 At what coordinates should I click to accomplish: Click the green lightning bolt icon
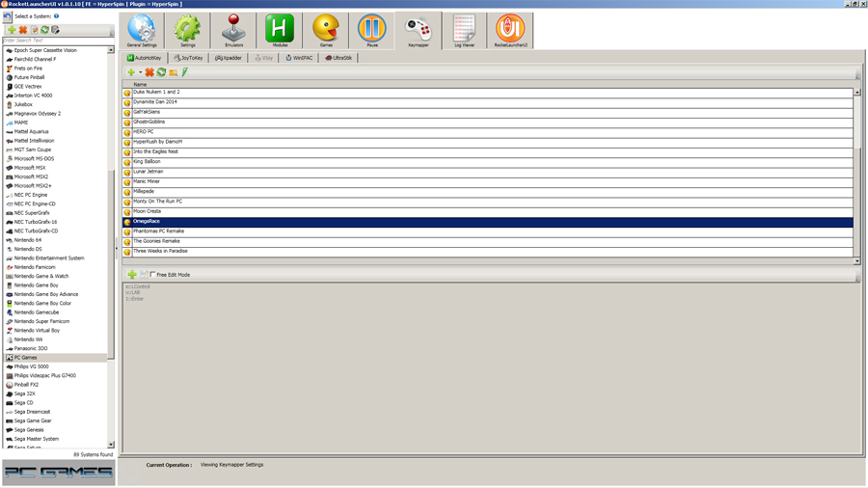point(185,72)
